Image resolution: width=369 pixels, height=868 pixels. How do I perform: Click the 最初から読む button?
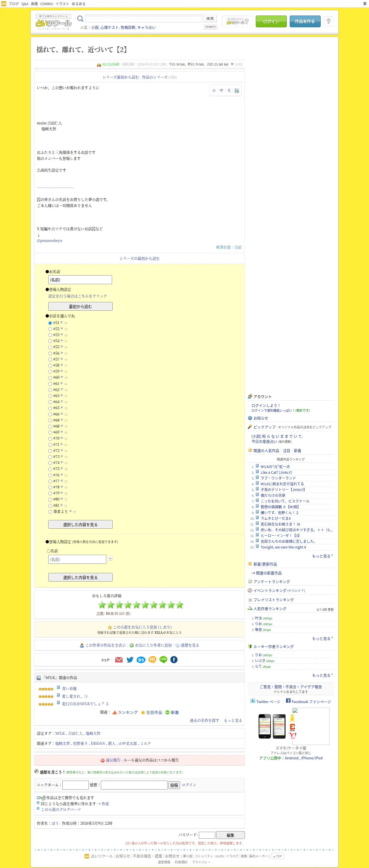point(80,306)
